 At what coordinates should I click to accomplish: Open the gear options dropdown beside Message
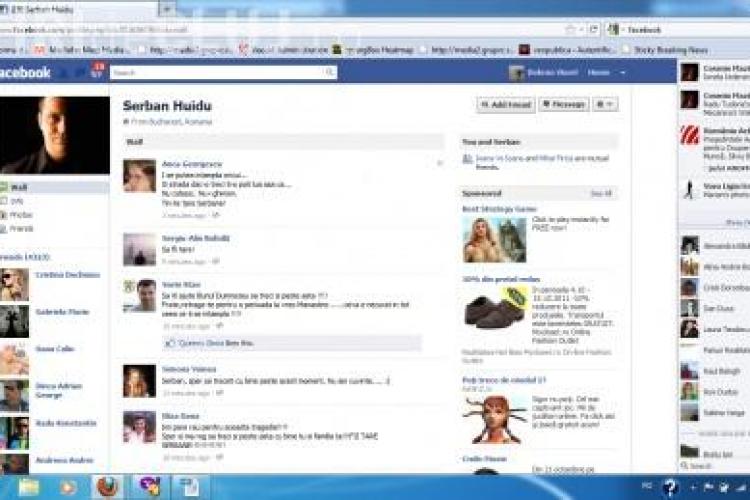(605, 104)
